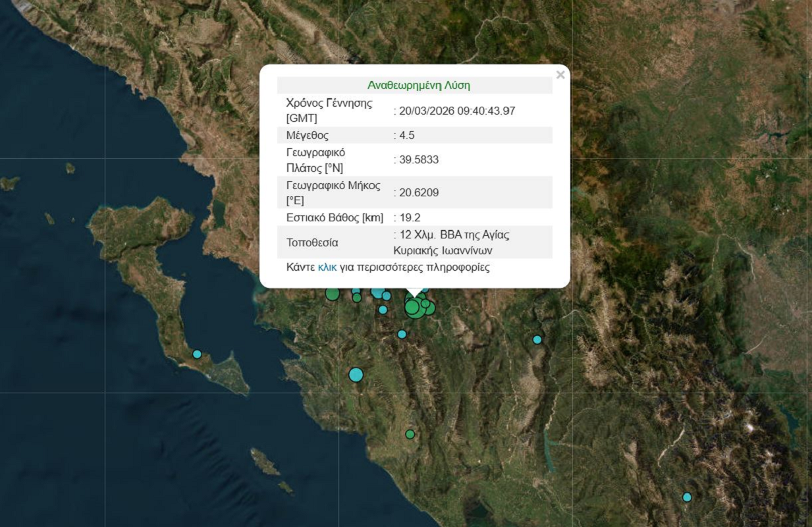Click the biggest green marker under the popup pointer
Image resolution: width=812 pixels, height=527 pixels.
pos(414,308)
